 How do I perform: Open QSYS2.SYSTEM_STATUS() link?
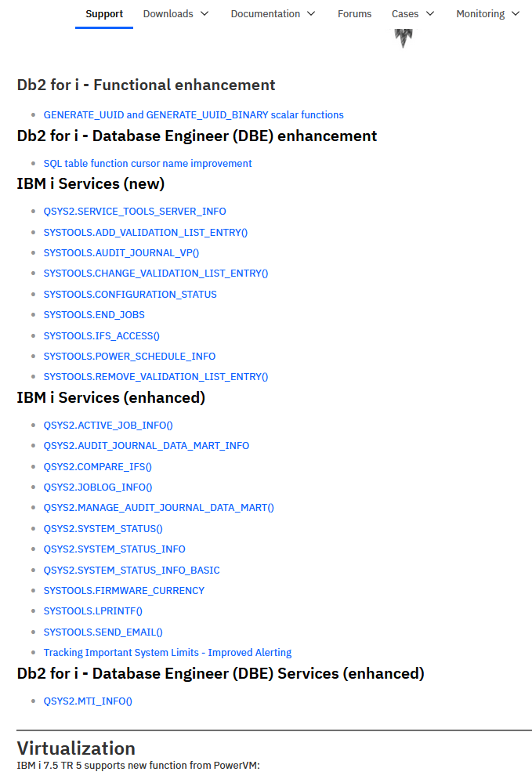click(103, 528)
